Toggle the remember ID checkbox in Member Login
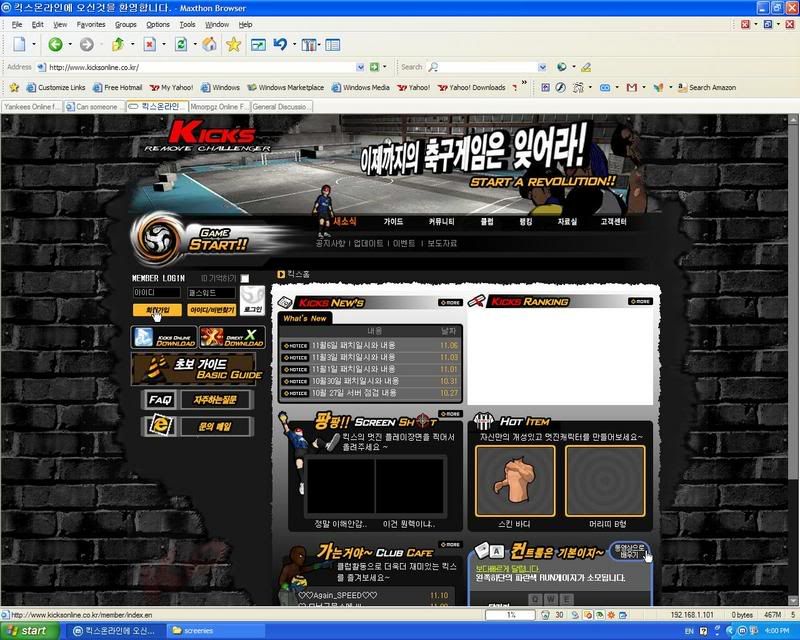Viewport: 800px width, 640px height. point(245,278)
